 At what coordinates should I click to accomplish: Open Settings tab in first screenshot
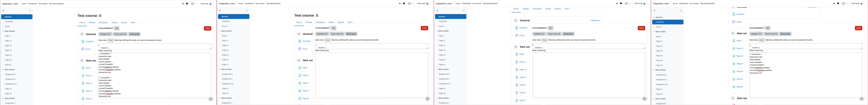[92, 23]
